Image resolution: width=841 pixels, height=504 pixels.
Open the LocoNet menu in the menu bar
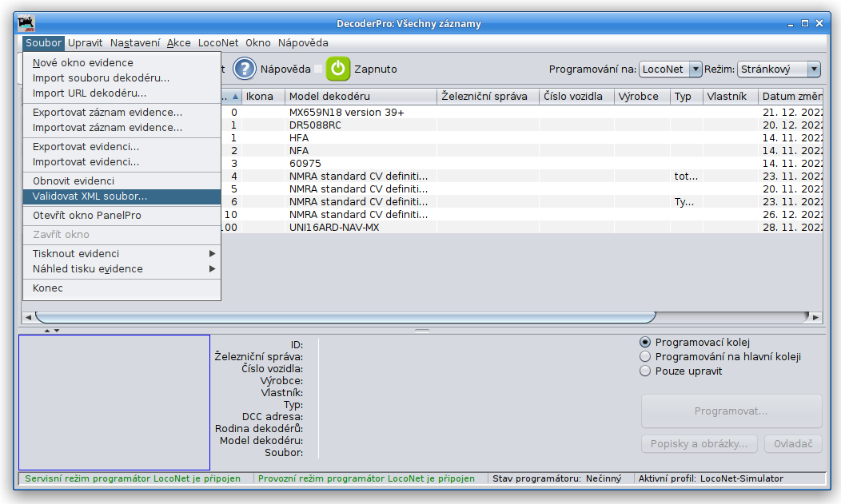tap(218, 43)
